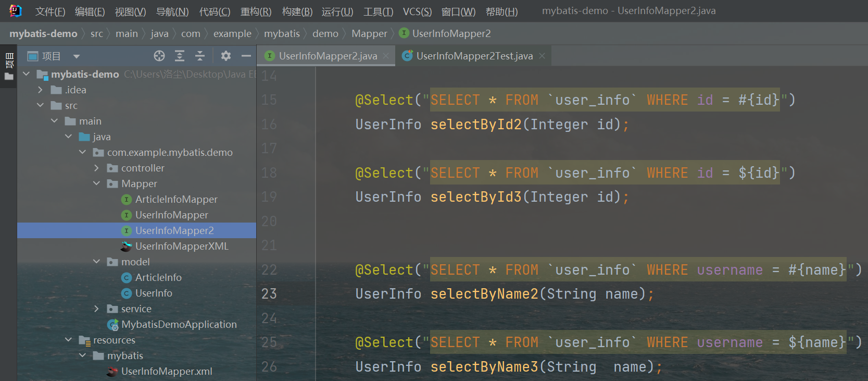The image size is (868, 381).
Task: Expand the service package
Action: pos(96,309)
